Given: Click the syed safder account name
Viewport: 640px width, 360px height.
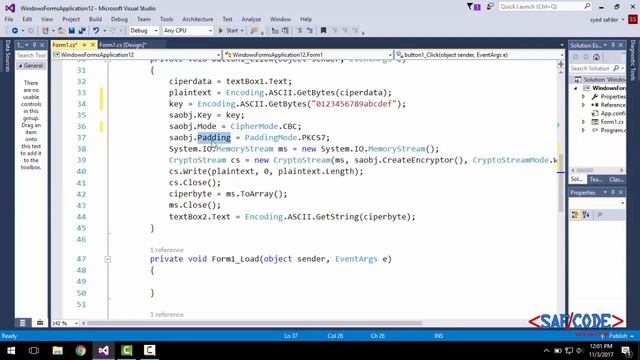Looking at the screenshot, I should (604, 20).
